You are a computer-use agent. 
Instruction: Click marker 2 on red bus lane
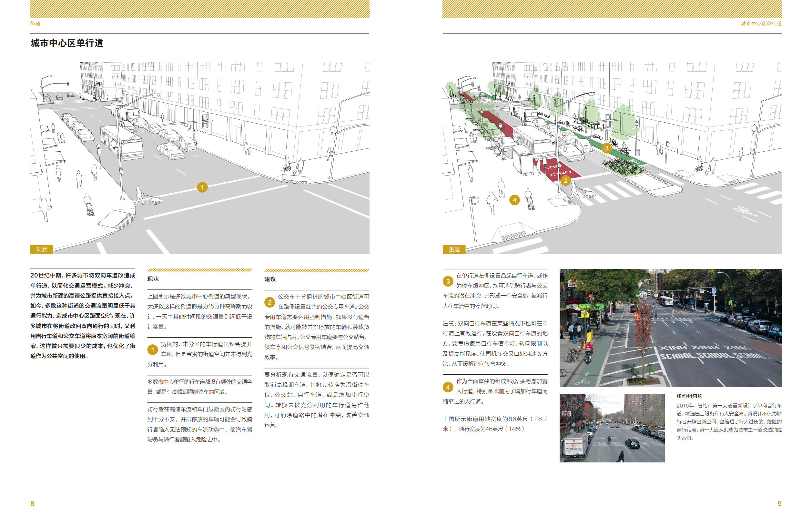coord(566,180)
